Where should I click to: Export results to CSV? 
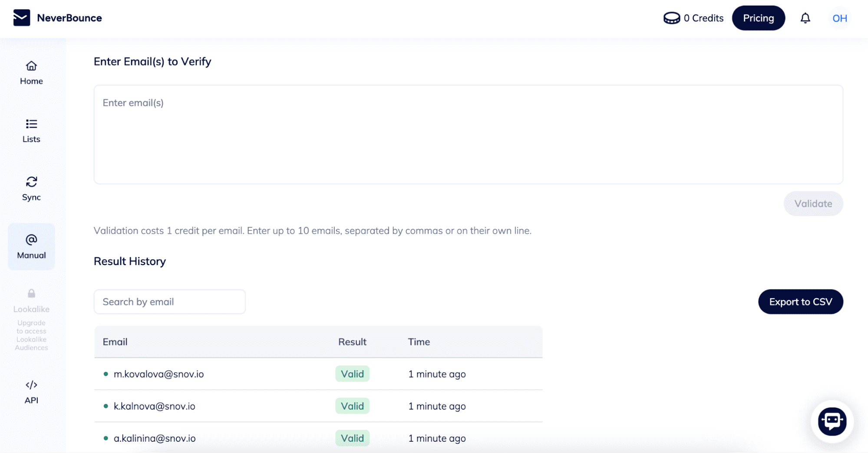800,302
